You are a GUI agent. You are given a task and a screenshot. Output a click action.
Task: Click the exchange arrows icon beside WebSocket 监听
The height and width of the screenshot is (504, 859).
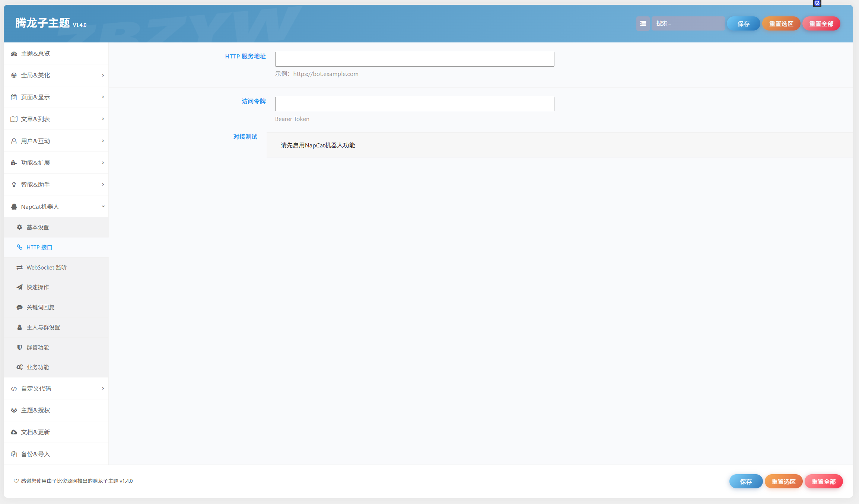(x=19, y=268)
